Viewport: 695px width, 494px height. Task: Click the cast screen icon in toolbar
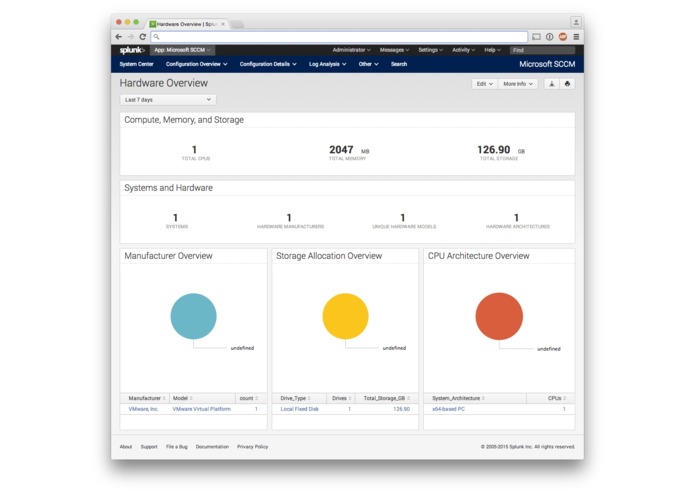tap(536, 37)
